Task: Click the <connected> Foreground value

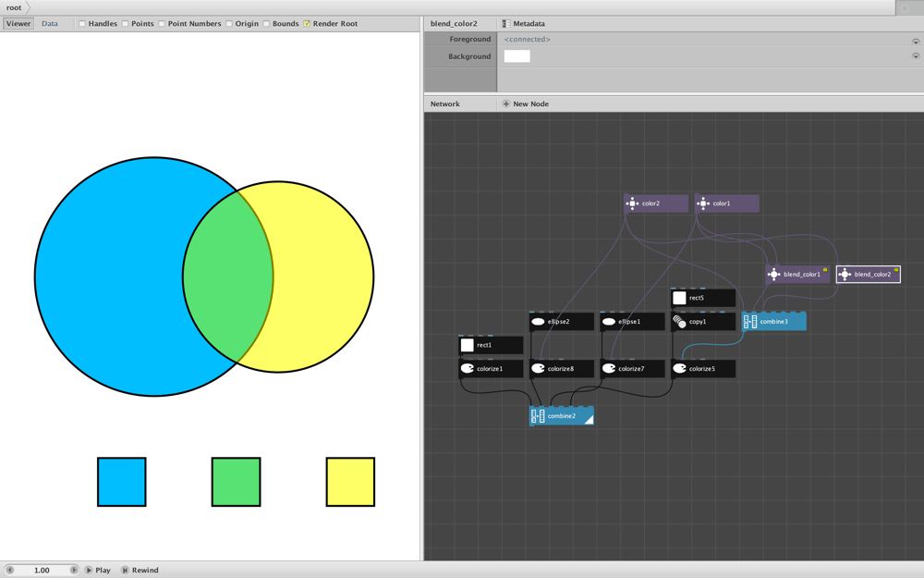Action: (x=527, y=39)
